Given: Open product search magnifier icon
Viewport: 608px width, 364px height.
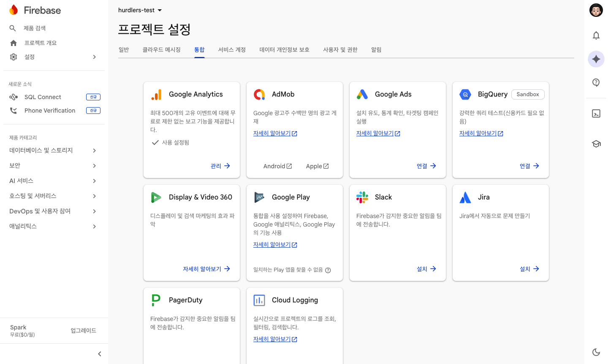Looking at the screenshot, I should (13, 28).
